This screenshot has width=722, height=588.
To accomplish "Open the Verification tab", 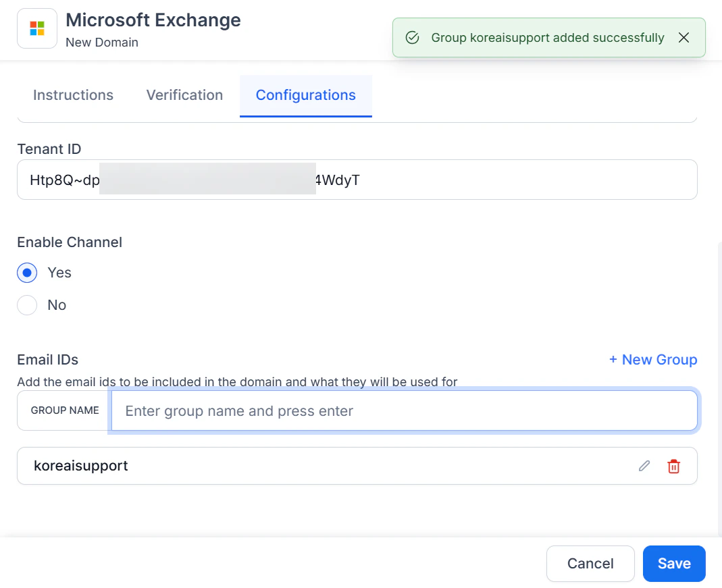I will click(184, 95).
